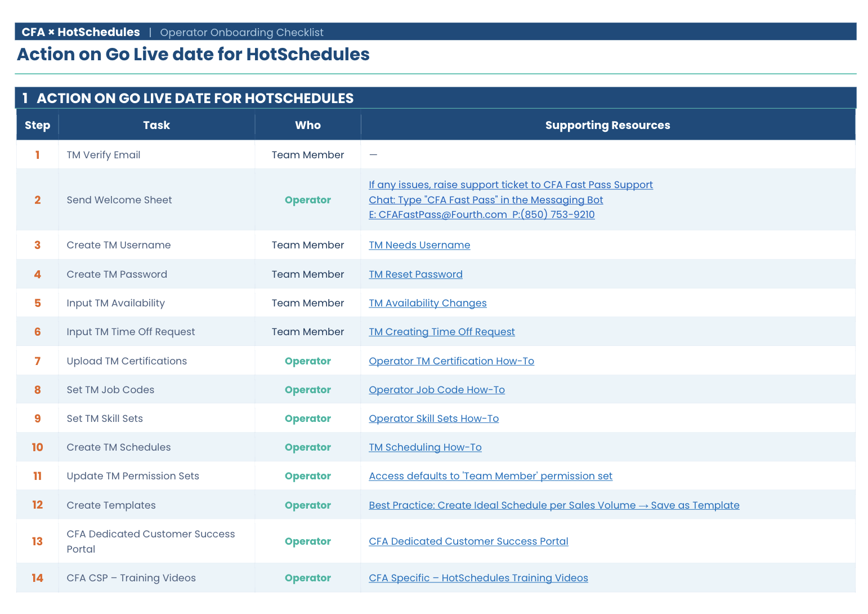
Task: Click 'Team Member' in Create TM Password row
Action: click(x=308, y=274)
